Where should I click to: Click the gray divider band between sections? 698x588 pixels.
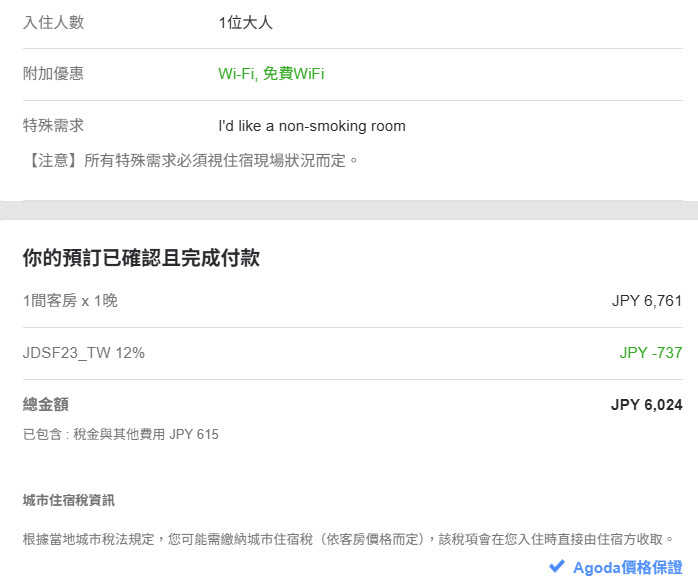(x=349, y=210)
